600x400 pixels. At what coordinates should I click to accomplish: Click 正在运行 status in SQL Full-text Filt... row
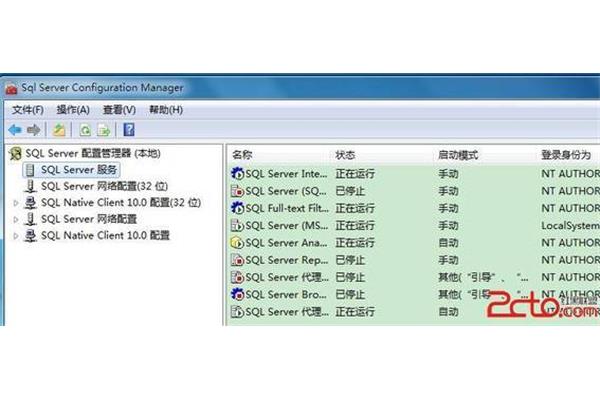coord(355,208)
